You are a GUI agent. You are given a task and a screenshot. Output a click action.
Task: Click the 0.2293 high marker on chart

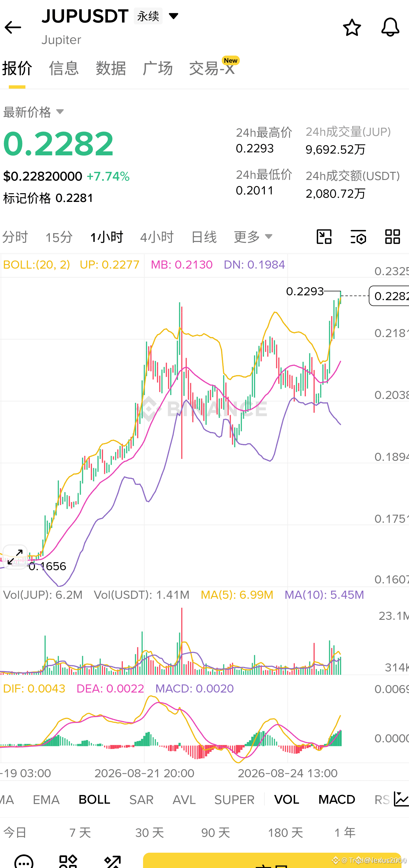tap(305, 291)
